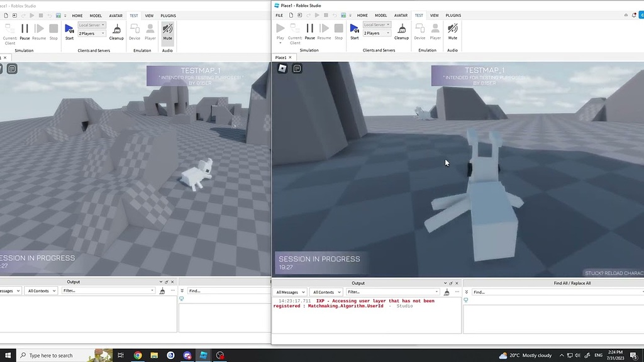The width and height of the screenshot is (644, 362).
Task: Pause the running simulation
Action: click(309, 30)
